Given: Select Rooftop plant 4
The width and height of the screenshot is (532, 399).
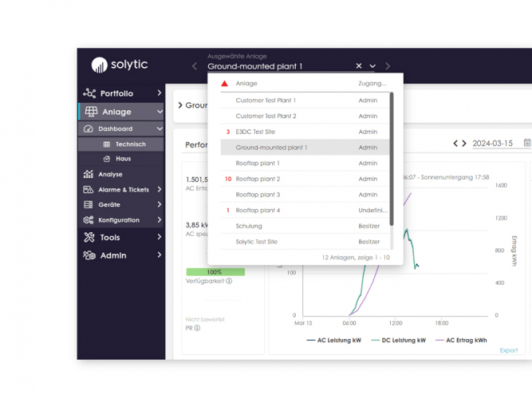Looking at the screenshot, I should click(305, 210).
